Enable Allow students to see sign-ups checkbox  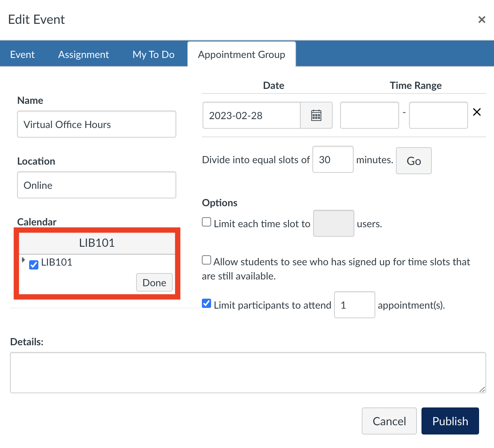(206, 260)
